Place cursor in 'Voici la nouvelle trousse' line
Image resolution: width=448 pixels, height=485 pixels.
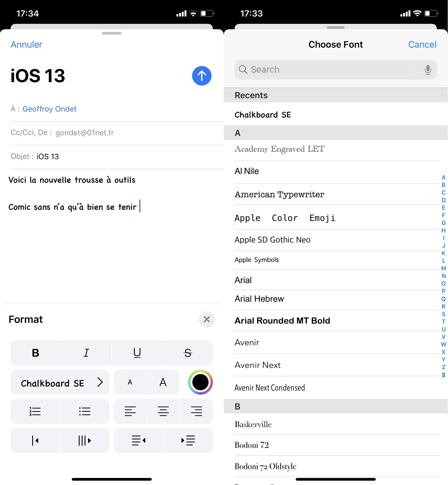pyautogui.click(x=72, y=180)
